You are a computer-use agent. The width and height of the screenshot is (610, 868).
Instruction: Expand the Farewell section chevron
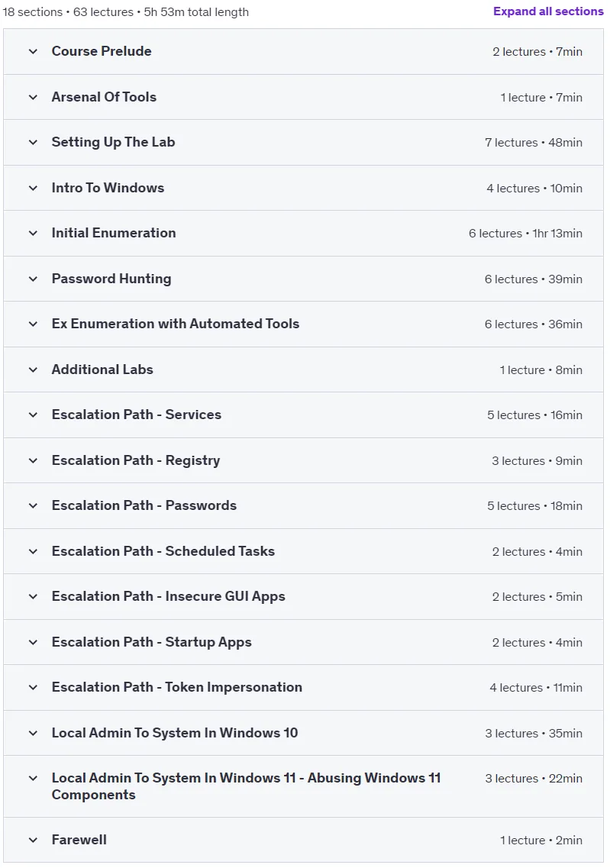[x=34, y=840]
